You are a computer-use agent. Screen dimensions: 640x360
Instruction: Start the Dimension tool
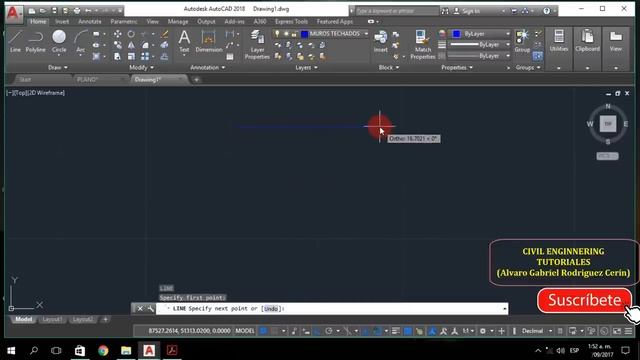pos(209,42)
